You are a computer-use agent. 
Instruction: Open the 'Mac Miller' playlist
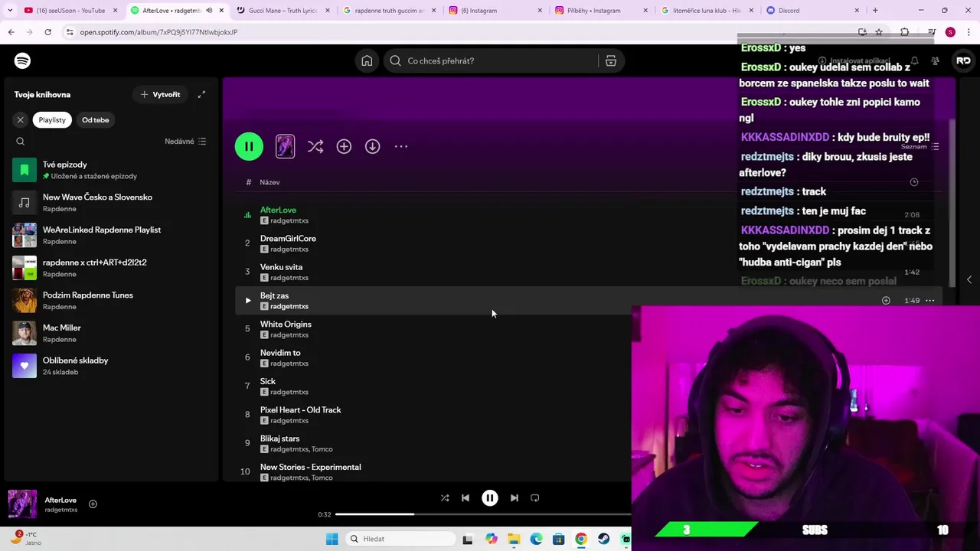click(x=111, y=333)
